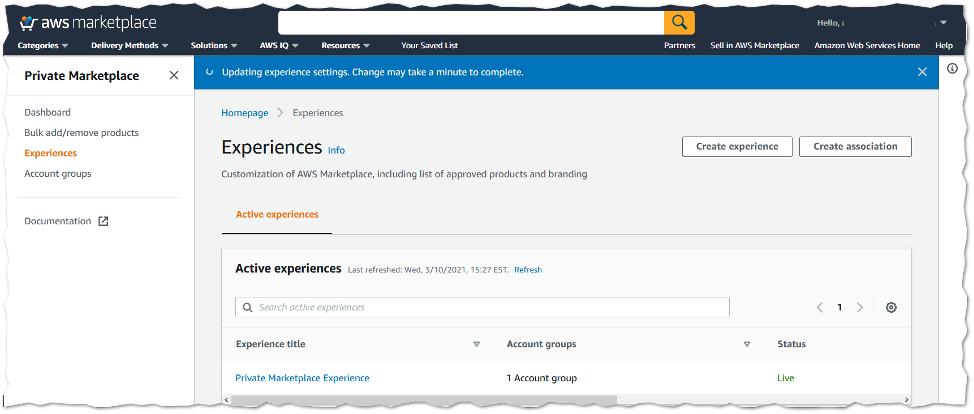Go to previous page of experiences
The image size is (974, 414).
(x=819, y=307)
